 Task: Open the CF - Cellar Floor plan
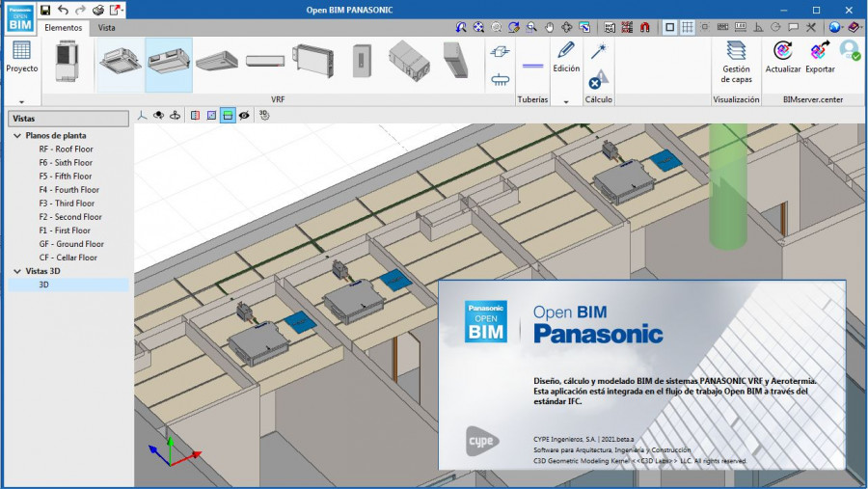[x=68, y=258]
